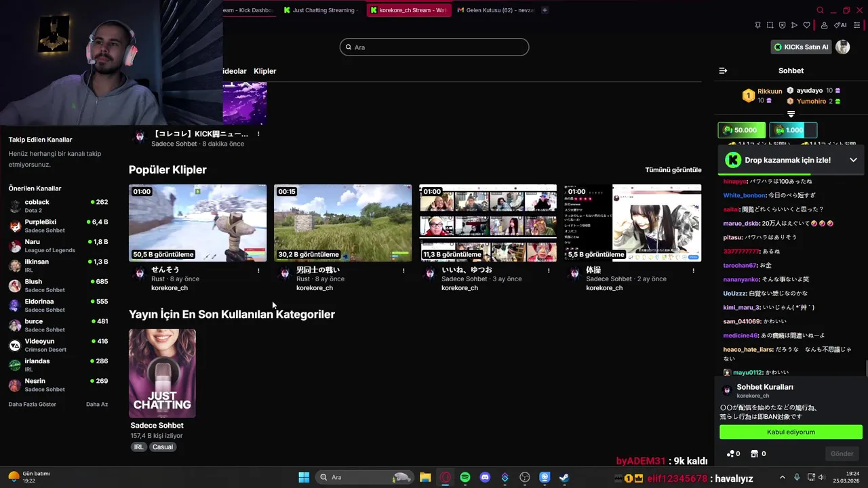Open options for clip いいね、ゆつお
Viewport: 868px width, 488px height.
(x=549, y=270)
